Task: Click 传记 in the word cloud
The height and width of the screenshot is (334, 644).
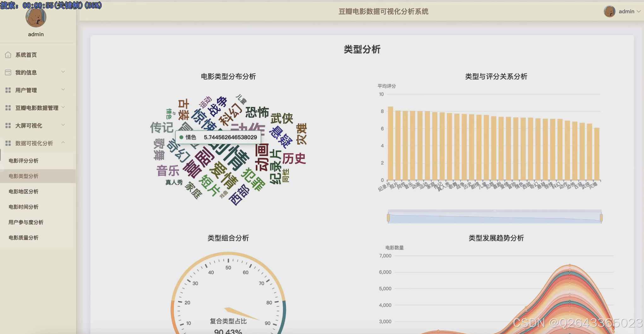Action: [162, 127]
